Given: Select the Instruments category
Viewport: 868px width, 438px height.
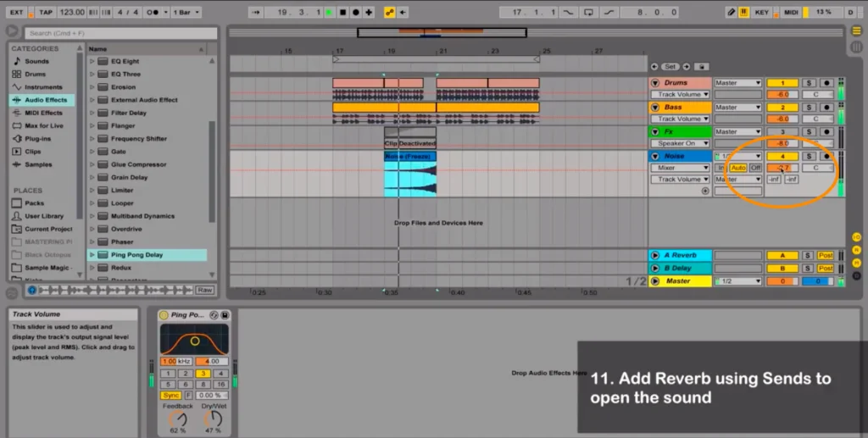Looking at the screenshot, I should (43, 87).
